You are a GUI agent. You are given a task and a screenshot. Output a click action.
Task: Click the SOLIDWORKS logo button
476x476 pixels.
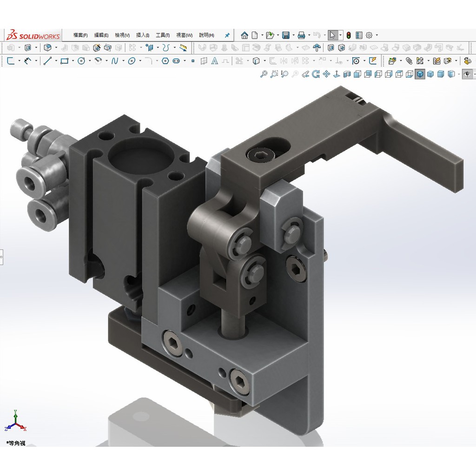coord(33,36)
